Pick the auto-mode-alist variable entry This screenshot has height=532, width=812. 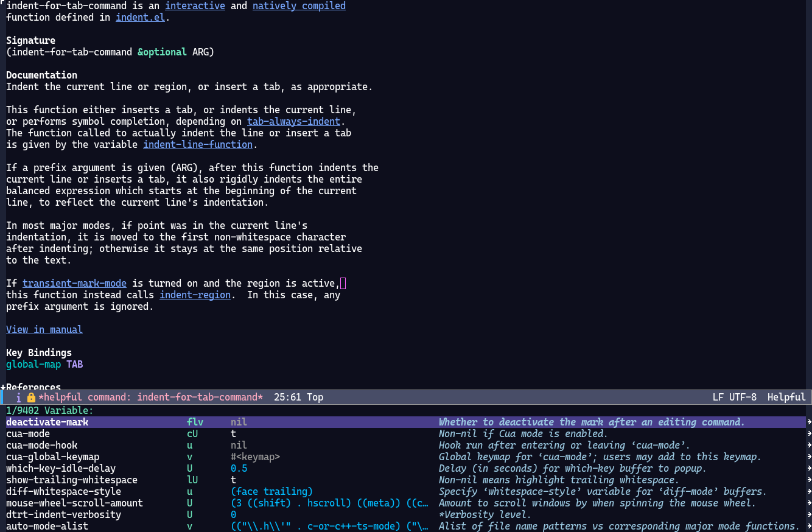pos(47,526)
